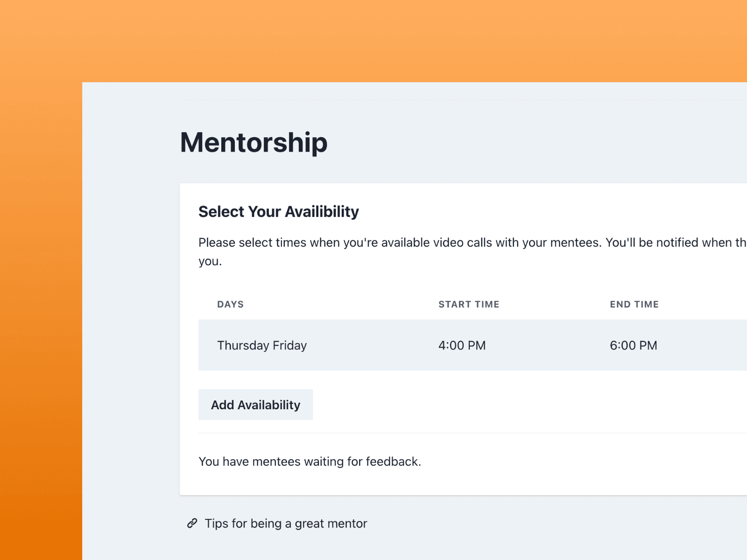The height and width of the screenshot is (560, 747).
Task: Click the START TIME column header
Action: pyautogui.click(x=469, y=304)
